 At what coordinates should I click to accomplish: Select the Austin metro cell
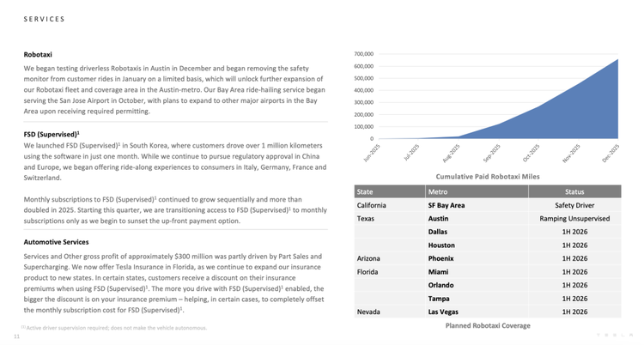pos(438,218)
